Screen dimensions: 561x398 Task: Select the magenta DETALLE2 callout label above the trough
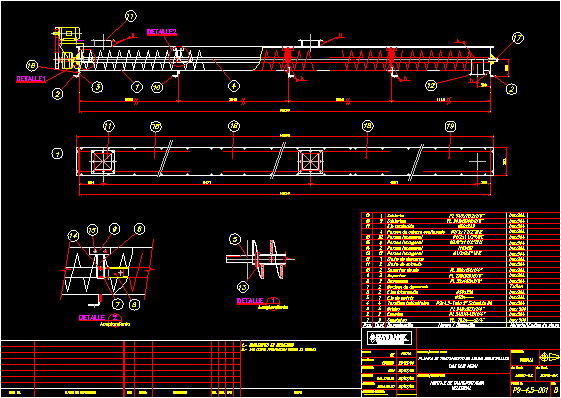click(162, 32)
